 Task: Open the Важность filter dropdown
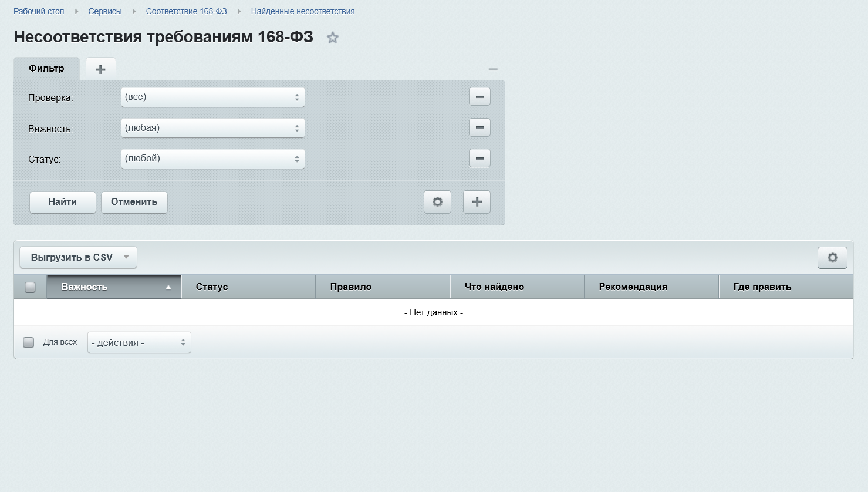[x=212, y=128]
